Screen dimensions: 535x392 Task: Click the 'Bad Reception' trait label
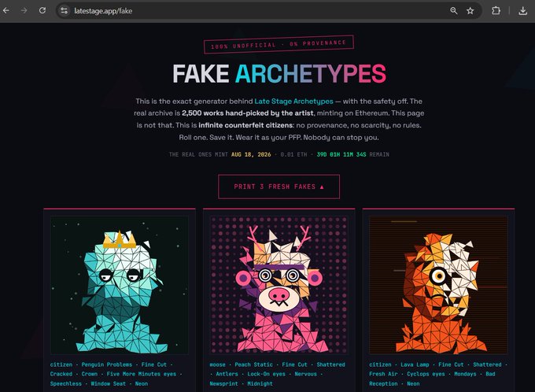tap(432, 379)
